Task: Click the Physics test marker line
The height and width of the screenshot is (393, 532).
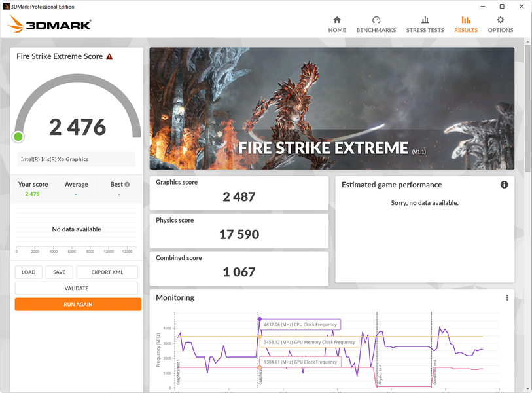Action: (377, 350)
